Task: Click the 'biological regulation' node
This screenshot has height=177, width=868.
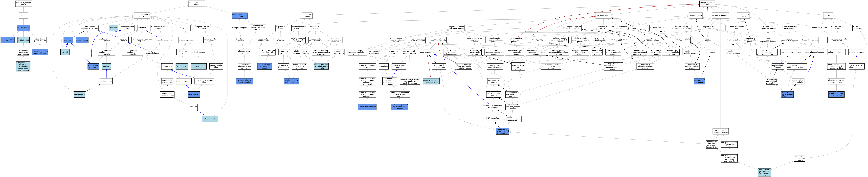Action: (720, 16)
